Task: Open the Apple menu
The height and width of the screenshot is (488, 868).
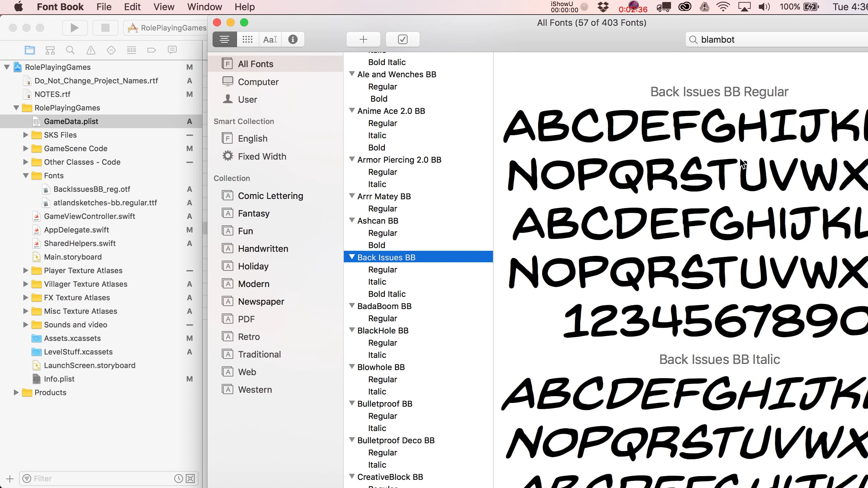Action: [19, 7]
